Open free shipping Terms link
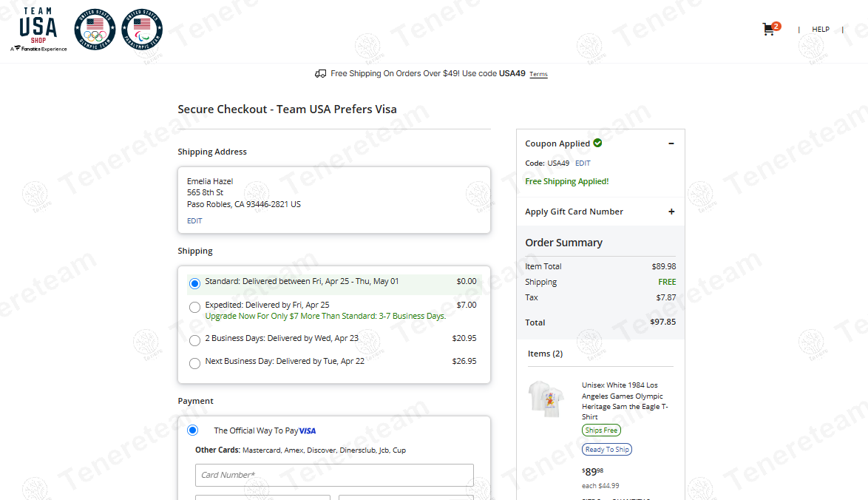Viewport: 868px width, 500px height. [x=538, y=75]
